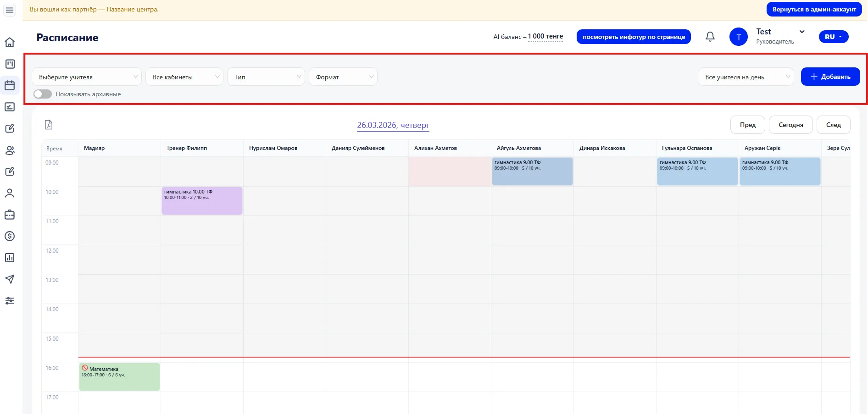Open the group users sidebar icon
Viewport: 868px width, 414px height.
pos(10,150)
